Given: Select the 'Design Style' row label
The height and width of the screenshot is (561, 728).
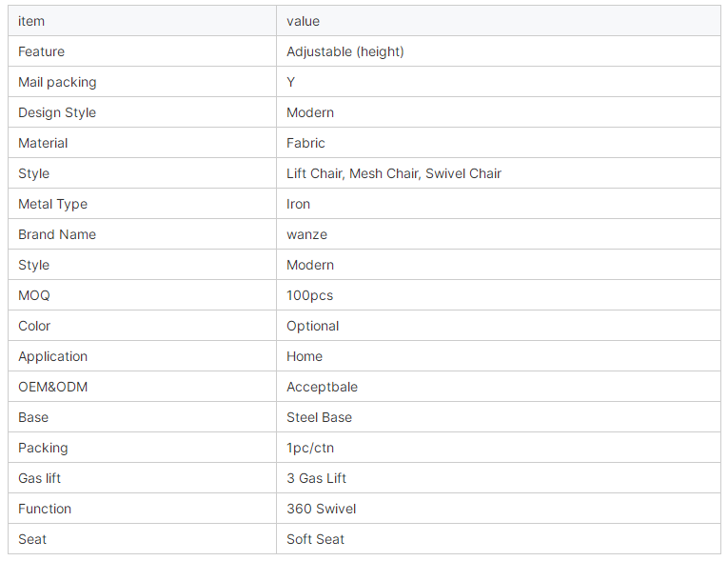Looking at the screenshot, I should [57, 112].
